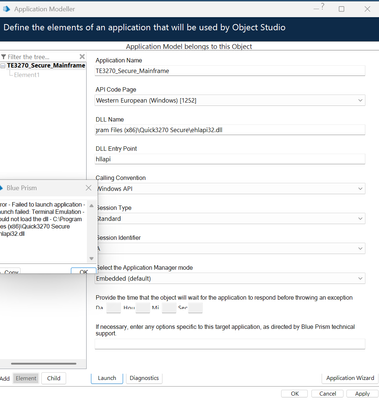Click the Minutes timeout field

(169, 308)
